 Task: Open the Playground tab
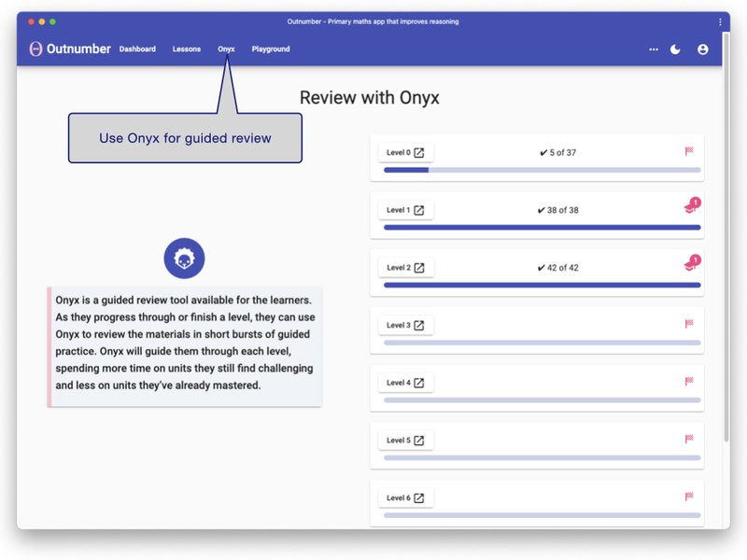coord(271,49)
